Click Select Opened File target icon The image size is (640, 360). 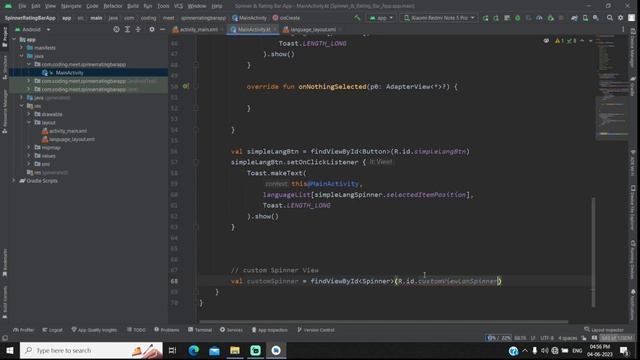(x=116, y=29)
